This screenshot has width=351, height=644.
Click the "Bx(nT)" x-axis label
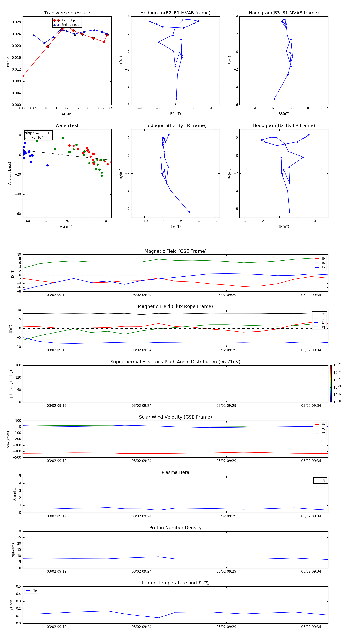(x=284, y=227)
